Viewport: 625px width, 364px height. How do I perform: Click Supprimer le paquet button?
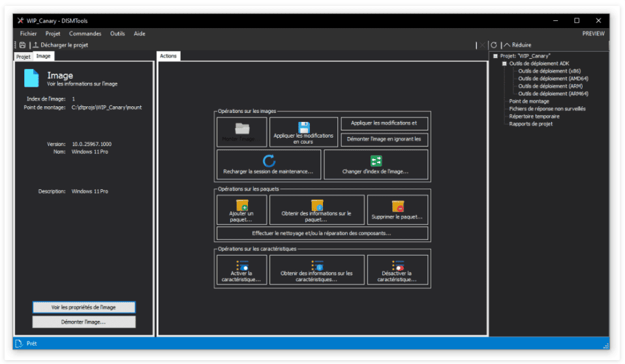(397, 209)
